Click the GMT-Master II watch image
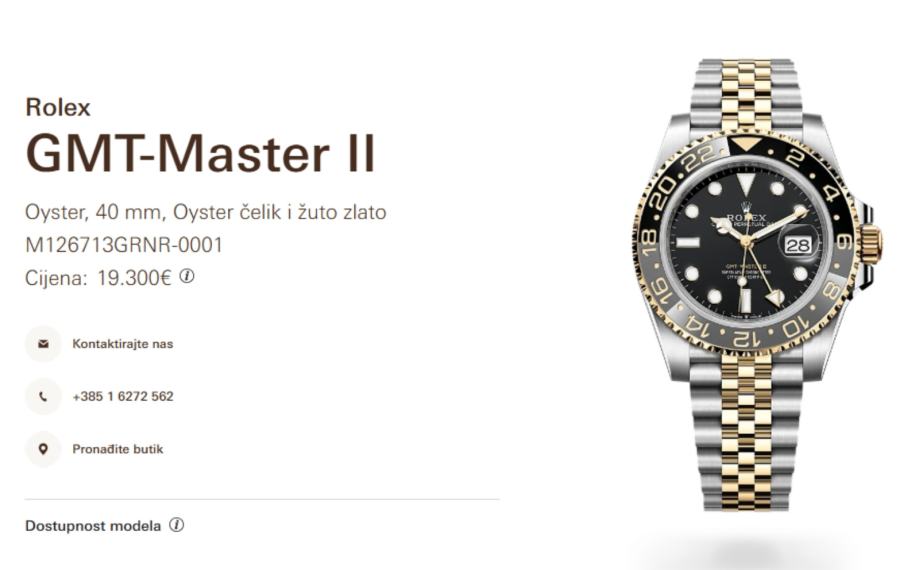 click(x=755, y=285)
